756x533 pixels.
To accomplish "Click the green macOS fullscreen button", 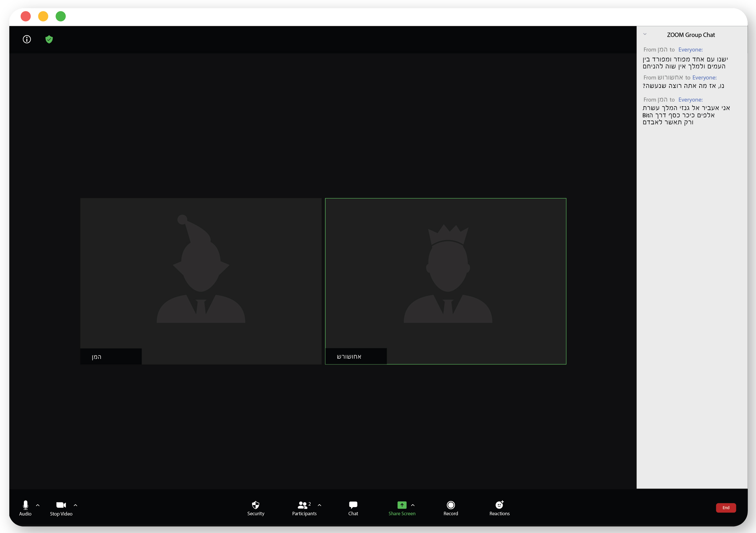I will pyautogui.click(x=61, y=16).
